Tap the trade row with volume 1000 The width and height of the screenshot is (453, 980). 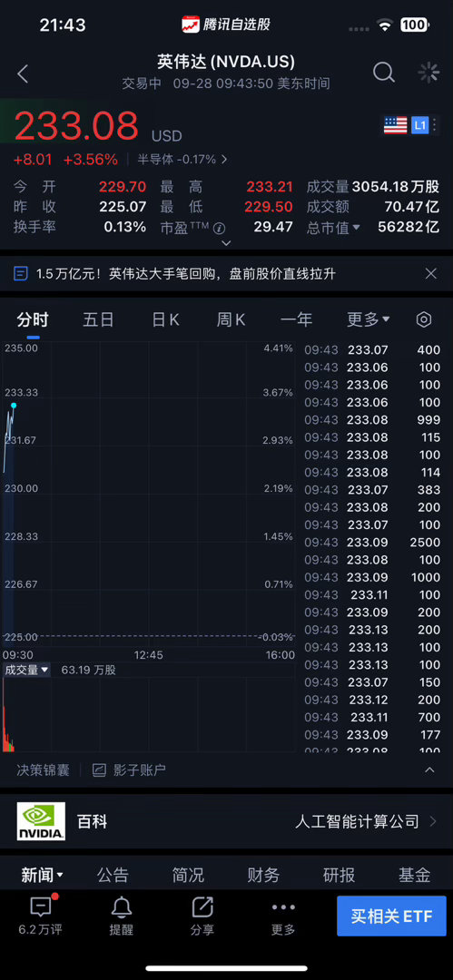pos(372,577)
